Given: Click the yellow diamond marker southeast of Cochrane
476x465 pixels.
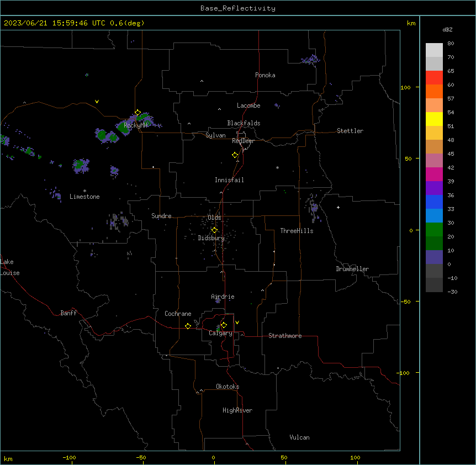Looking at the screenshot, I should click(x=188, y=326).
